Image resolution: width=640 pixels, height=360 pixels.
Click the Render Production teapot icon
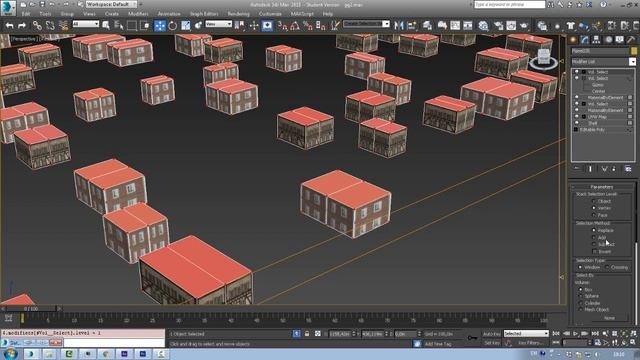(x=524, y=26)
